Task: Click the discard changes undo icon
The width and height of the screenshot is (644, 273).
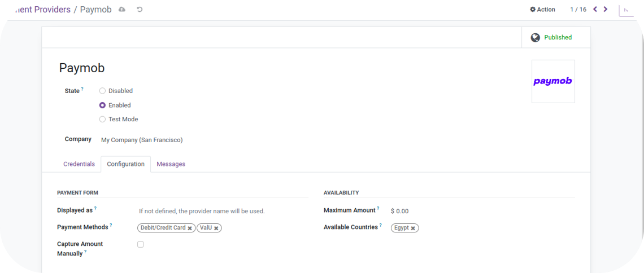Action: point(140,10)
